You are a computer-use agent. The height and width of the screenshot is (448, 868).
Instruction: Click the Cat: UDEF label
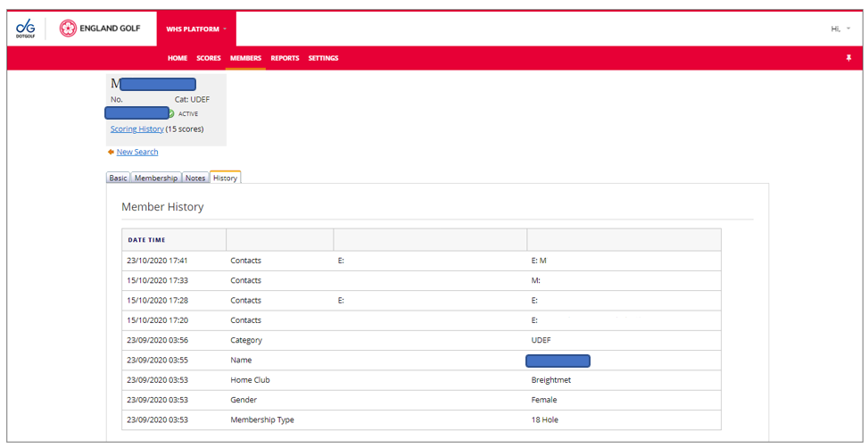tap(192, 100)
